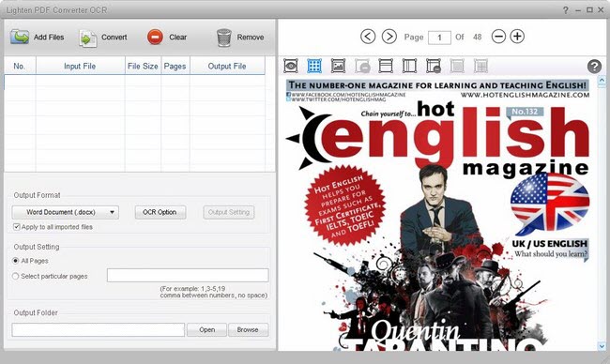Click the File Size column header
This screenshot has width=610, height=364.
tap(143, 66)
